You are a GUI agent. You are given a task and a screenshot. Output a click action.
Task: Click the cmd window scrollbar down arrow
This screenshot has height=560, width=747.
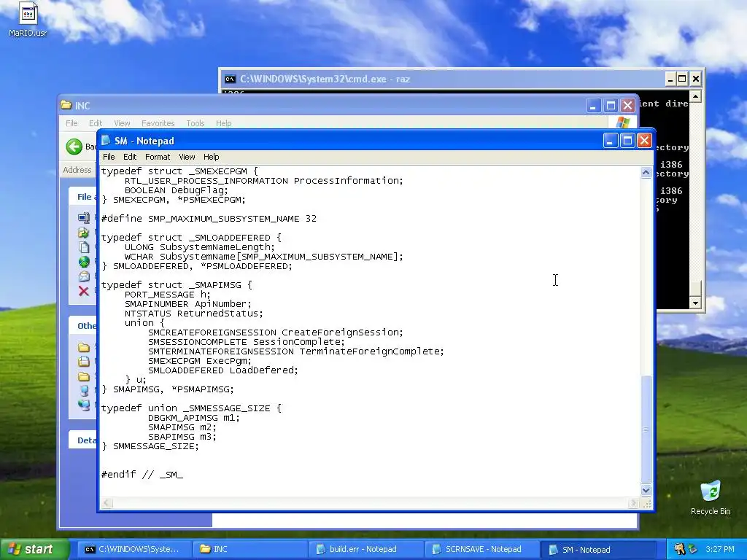click(x=695, y=303)
